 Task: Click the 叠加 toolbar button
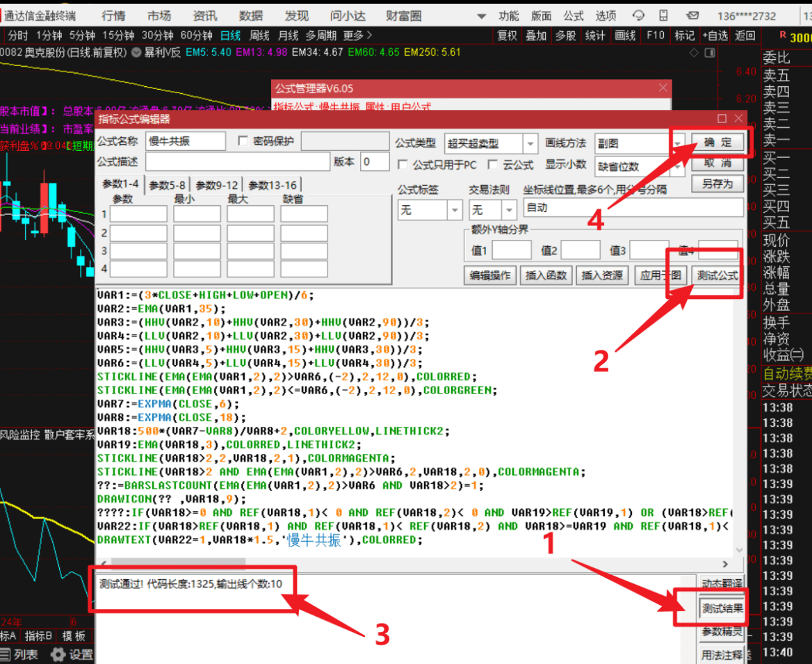point(536,35)
